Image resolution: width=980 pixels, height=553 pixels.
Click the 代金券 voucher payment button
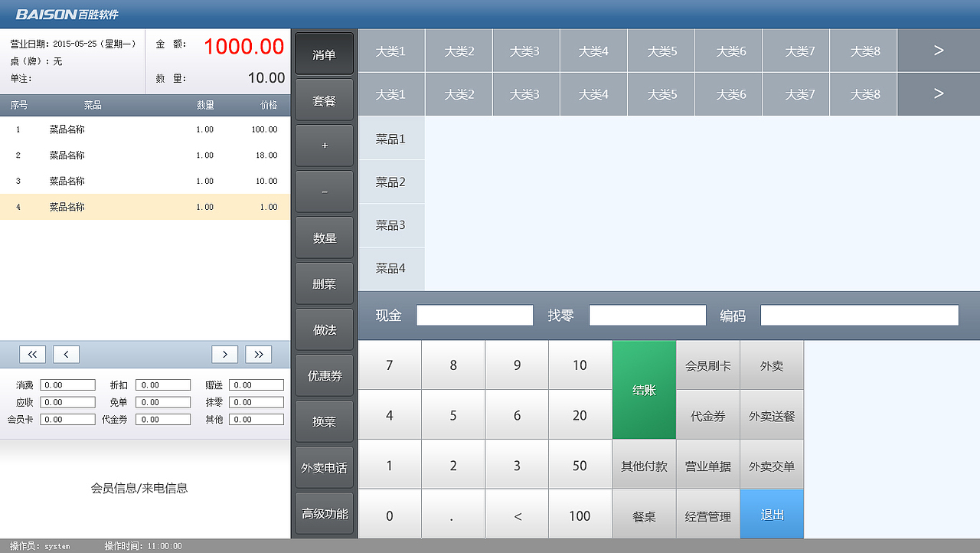(708, 415)
